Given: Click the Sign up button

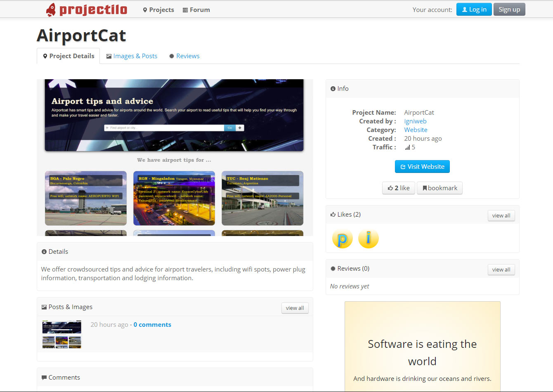Looking at the screenshot, I should (509, 9).
